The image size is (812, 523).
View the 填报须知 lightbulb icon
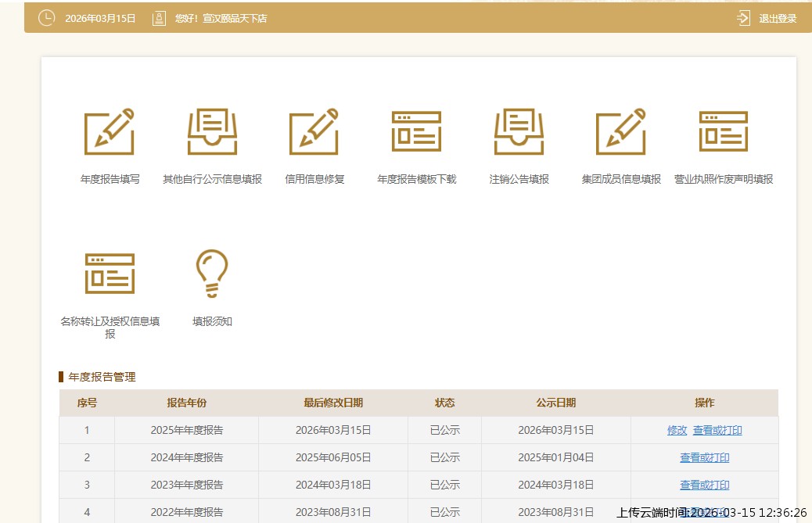coord(211,273)
